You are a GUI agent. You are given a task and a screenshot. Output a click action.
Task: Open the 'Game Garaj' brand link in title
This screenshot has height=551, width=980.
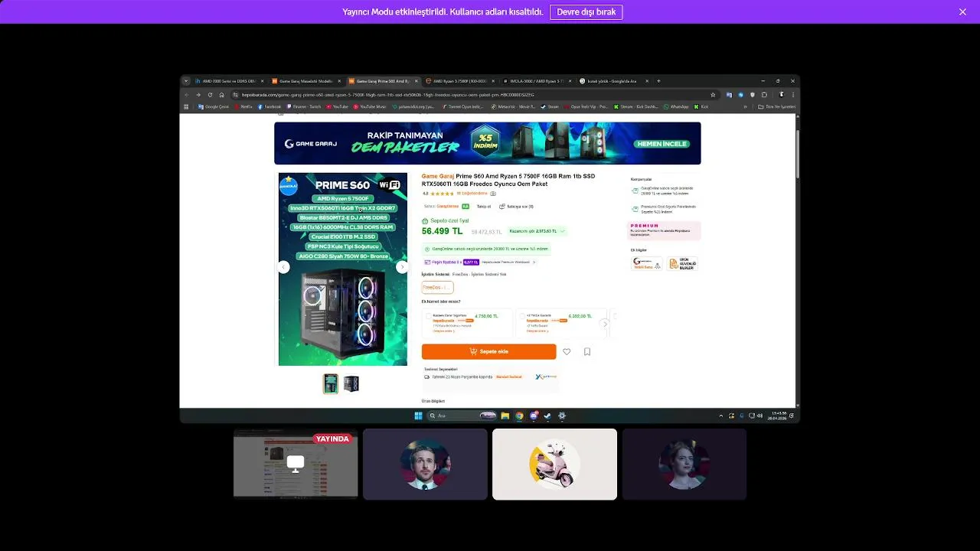[x=438, y=176]
